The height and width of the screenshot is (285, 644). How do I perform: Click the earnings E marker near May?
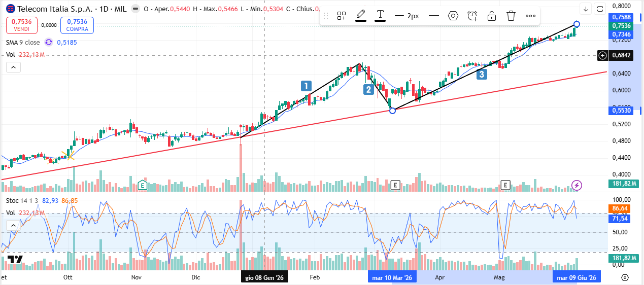click(505, 185)
